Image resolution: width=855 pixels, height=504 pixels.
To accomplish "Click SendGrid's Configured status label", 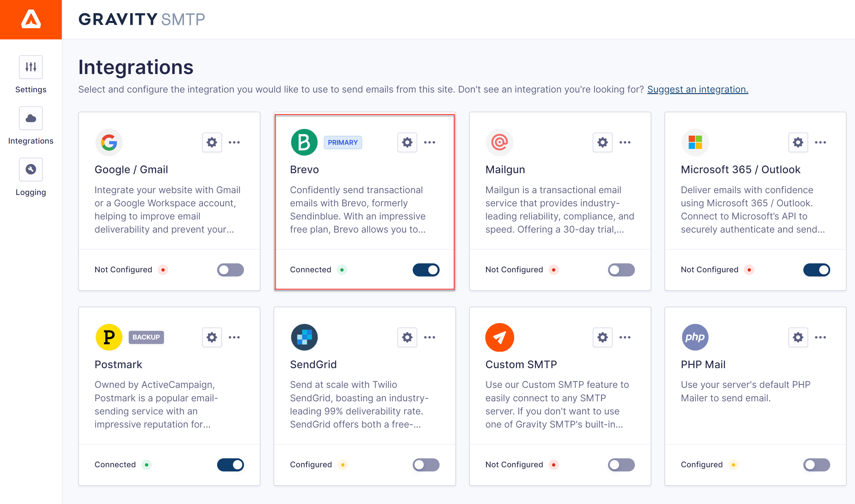I will pos(311,465).
